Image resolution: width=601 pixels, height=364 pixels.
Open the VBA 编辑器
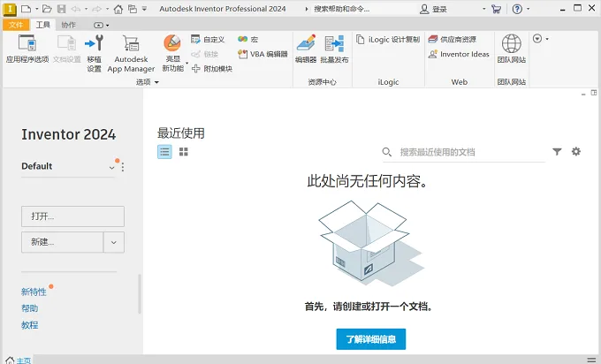pyautogui.click(x=262, y=54)
